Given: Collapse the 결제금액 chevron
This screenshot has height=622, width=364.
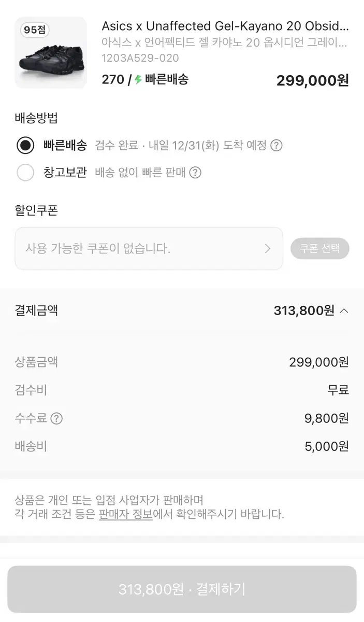Looking at the screenshot, I should pos(344,311).
